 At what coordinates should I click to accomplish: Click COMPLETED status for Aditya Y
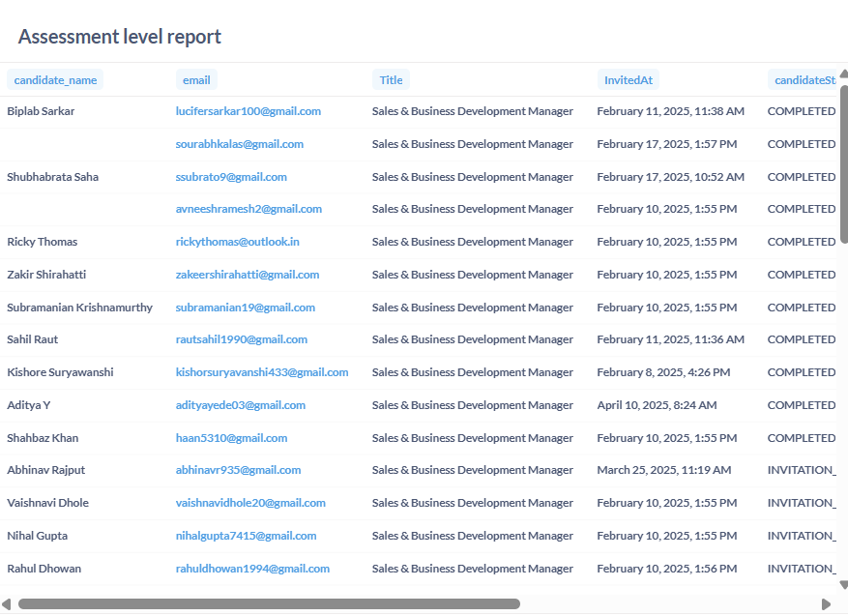pos(802,405)
